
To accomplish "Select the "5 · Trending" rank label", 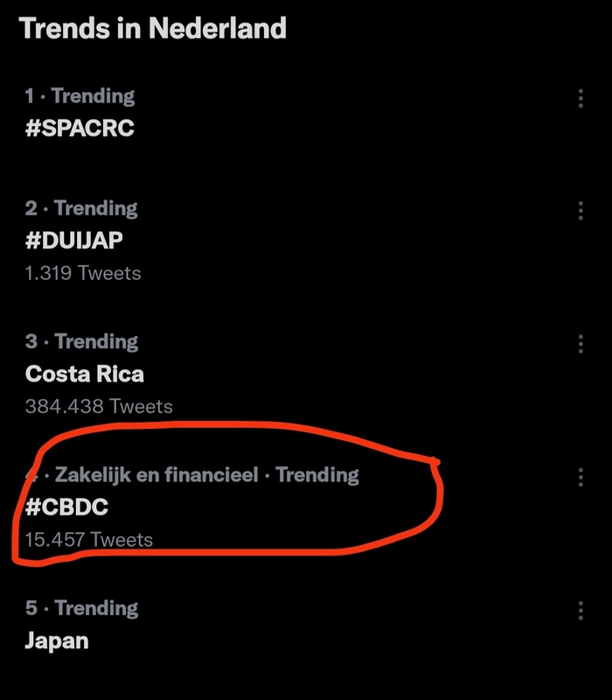I will point(81,608).
